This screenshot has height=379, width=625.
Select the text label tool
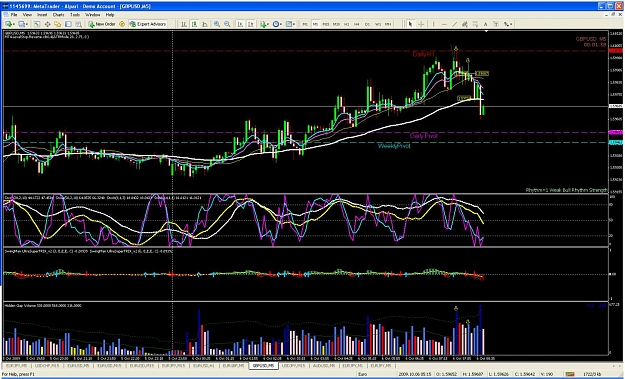point(496,24)
